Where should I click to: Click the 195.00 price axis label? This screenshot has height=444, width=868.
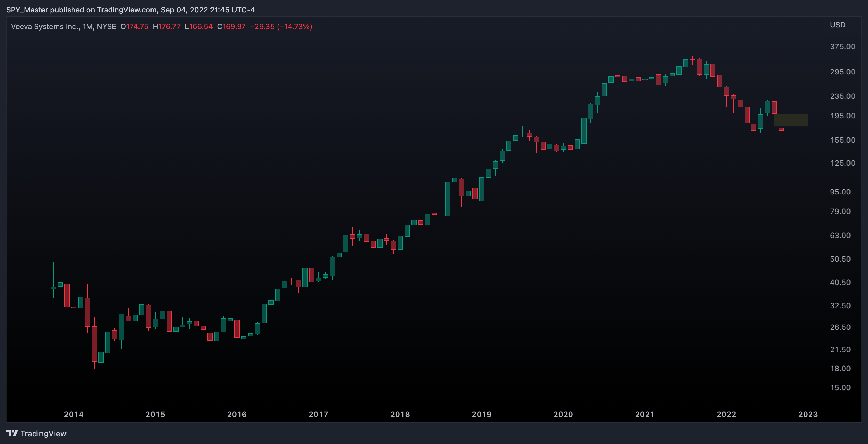point(843,116)
